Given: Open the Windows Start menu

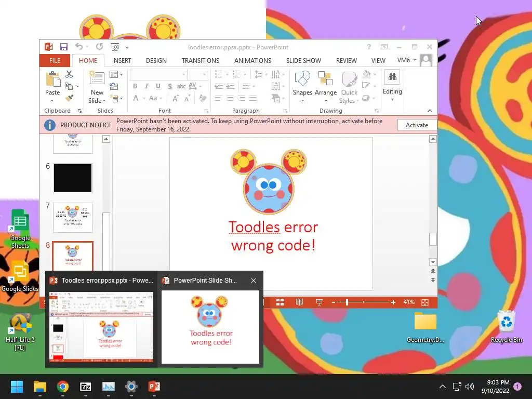Looking at the screenshot, I should tap(17, 387).
